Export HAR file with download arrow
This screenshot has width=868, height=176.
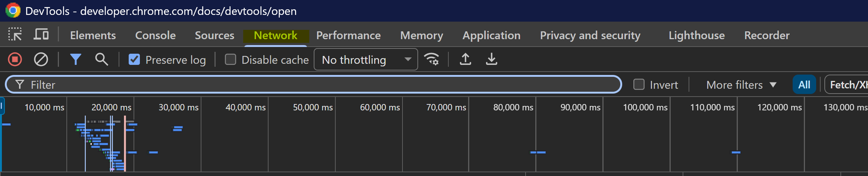pos(492,59)
